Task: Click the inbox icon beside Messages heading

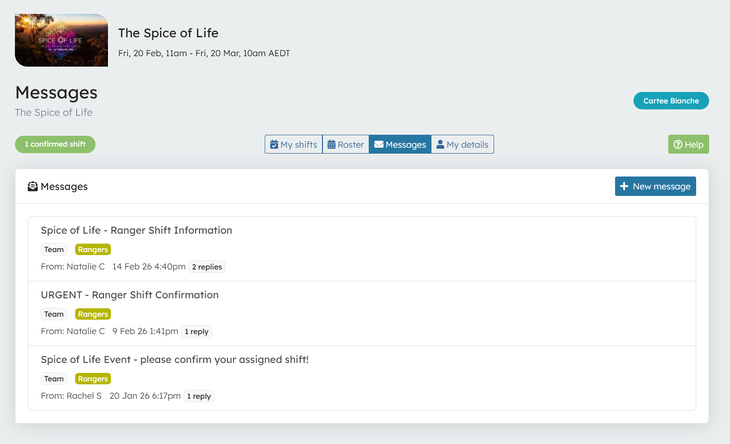Action: click(x=33, y=187)
